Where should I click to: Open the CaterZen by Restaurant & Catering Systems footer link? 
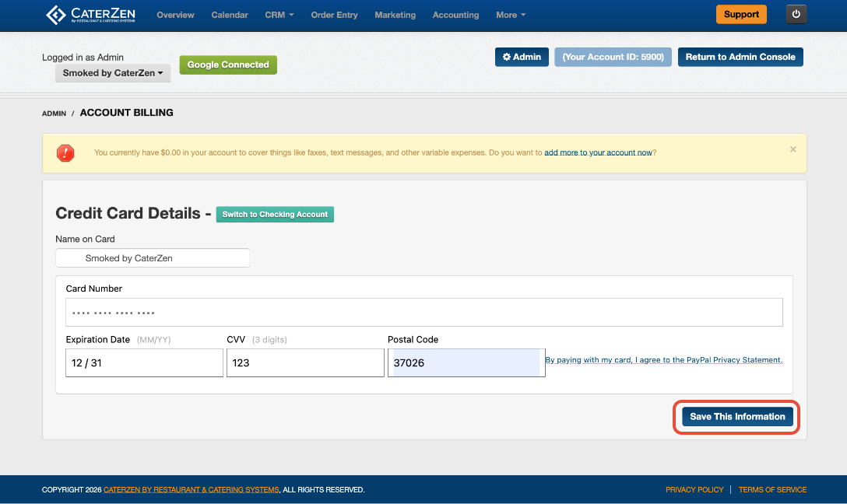point(192,490)
